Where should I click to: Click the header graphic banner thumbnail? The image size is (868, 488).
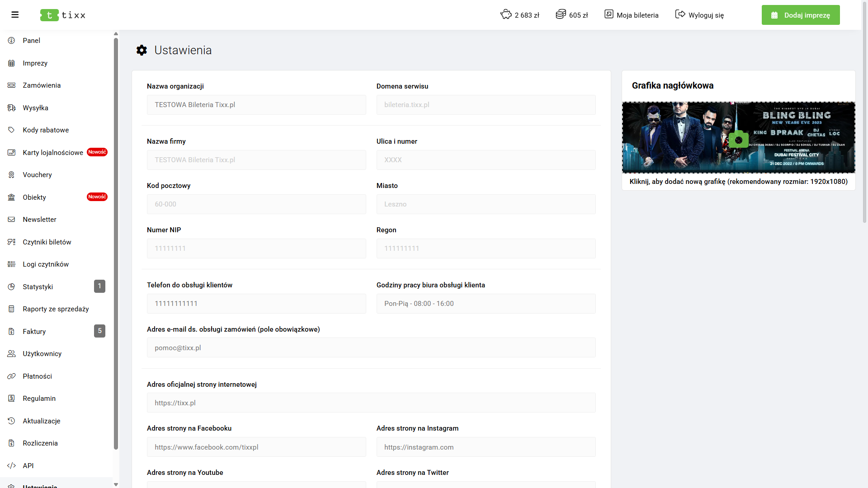678,136
